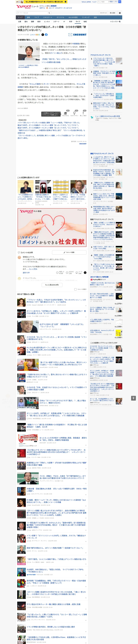React with わかりやすい lightbulb icon

[x=74, y=113]
